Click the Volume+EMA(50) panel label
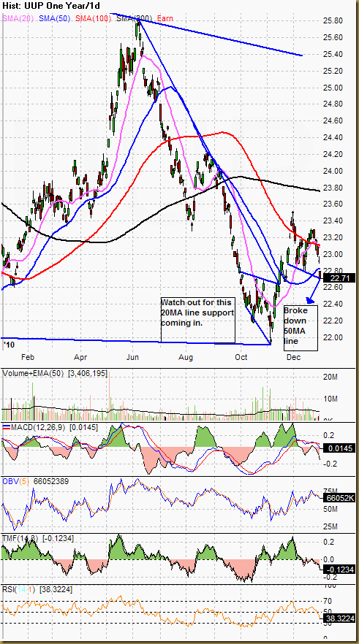359x644 pixels. click(34, 373)
